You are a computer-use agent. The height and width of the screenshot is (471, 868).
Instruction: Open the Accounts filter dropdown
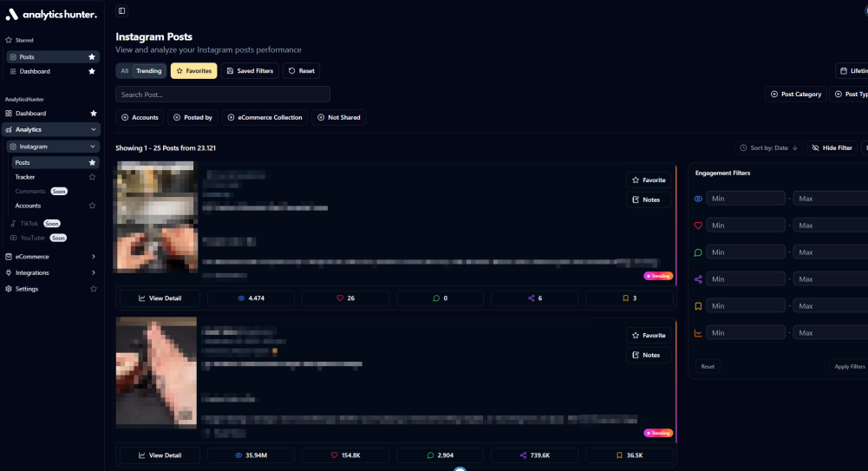(x=140, y=117)
